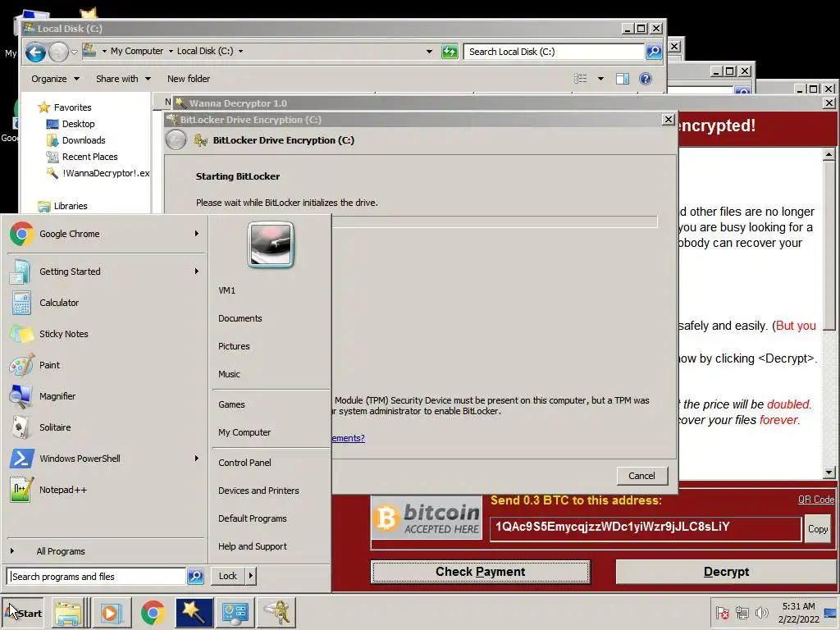The image size is (840, 630).
Task: Click the user account picture
Action: point(271,244)
